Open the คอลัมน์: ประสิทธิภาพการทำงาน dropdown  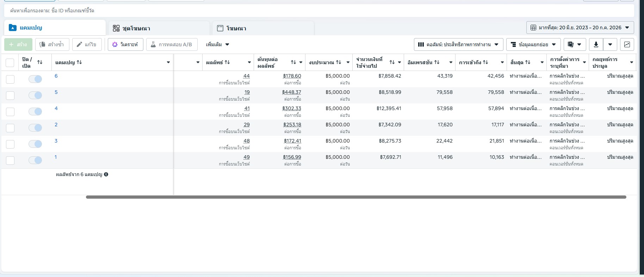click(x=459, y=44)
